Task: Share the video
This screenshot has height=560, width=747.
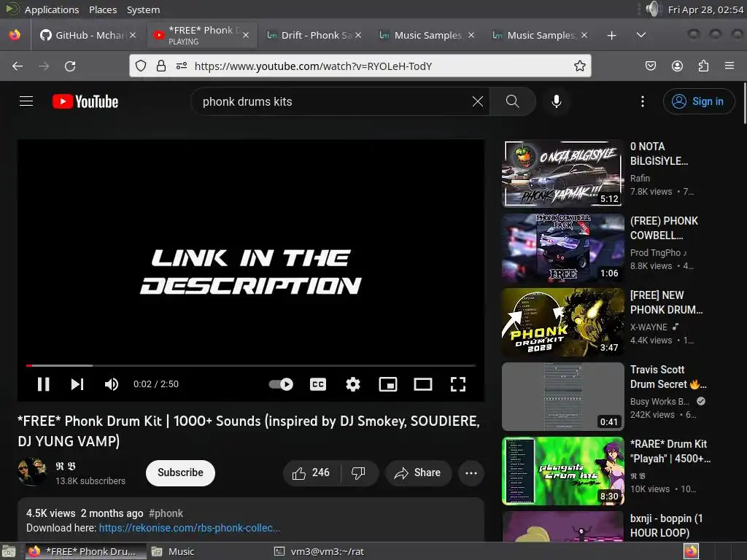Action: tap(418, 472)
